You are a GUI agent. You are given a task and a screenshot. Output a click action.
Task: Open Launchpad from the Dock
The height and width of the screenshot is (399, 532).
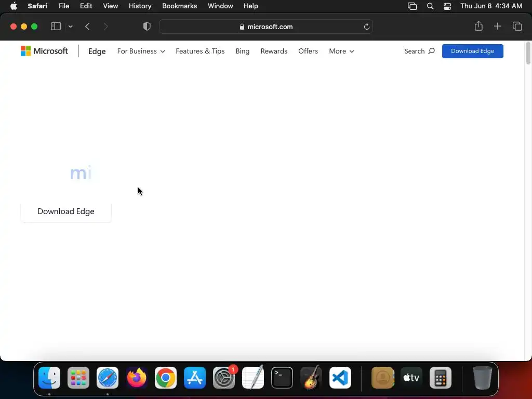coord(78,378)
